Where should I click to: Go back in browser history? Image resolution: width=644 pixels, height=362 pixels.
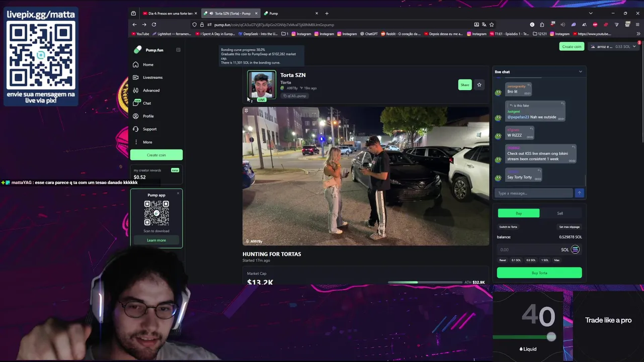coord(134,25)
